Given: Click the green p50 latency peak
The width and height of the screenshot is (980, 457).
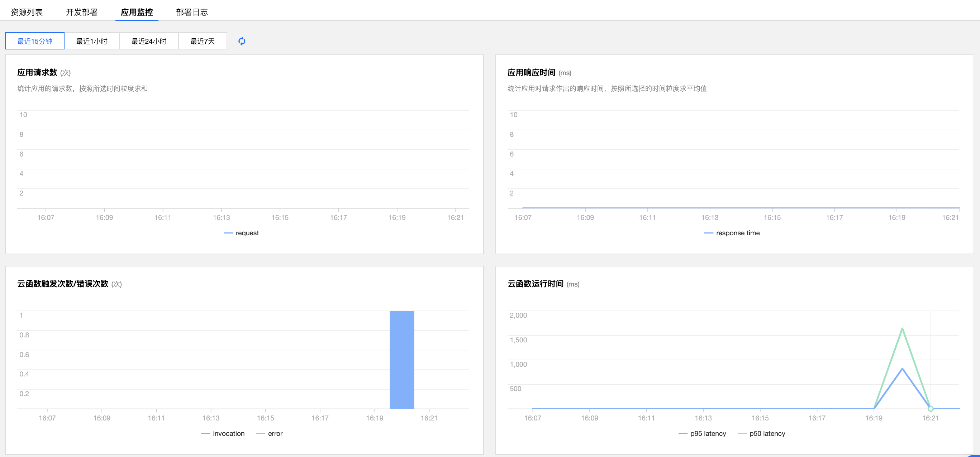Looking at the screenshot, I should (x=902, y=329).
